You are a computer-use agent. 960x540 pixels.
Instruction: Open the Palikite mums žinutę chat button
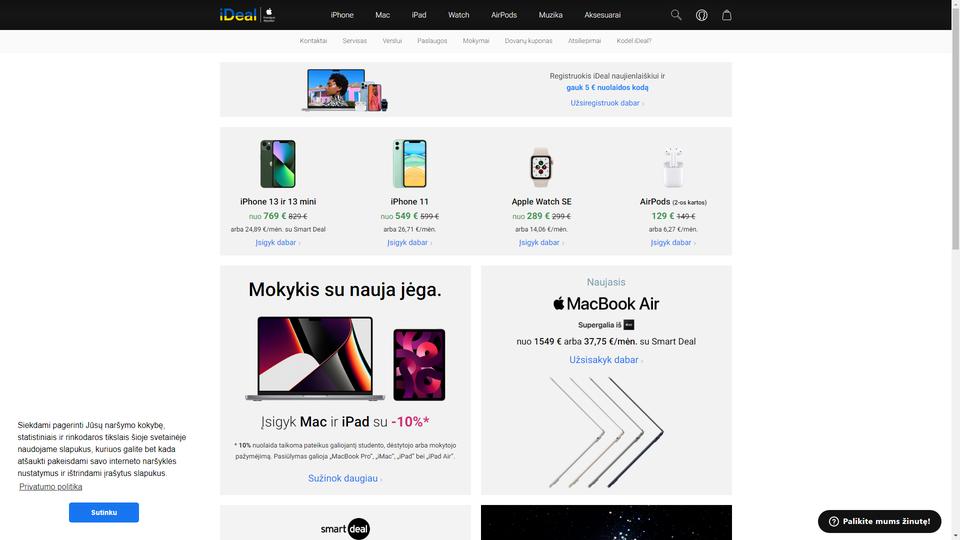point(879,522)
